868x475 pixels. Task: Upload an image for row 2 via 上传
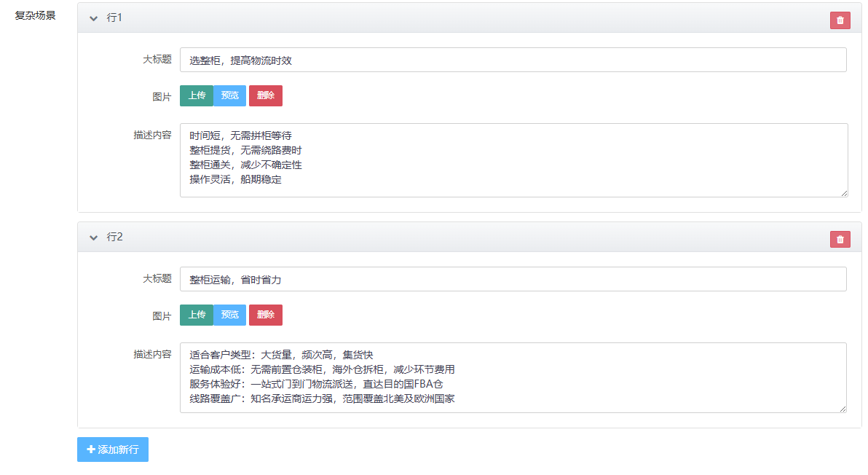(x=197, y=315)
